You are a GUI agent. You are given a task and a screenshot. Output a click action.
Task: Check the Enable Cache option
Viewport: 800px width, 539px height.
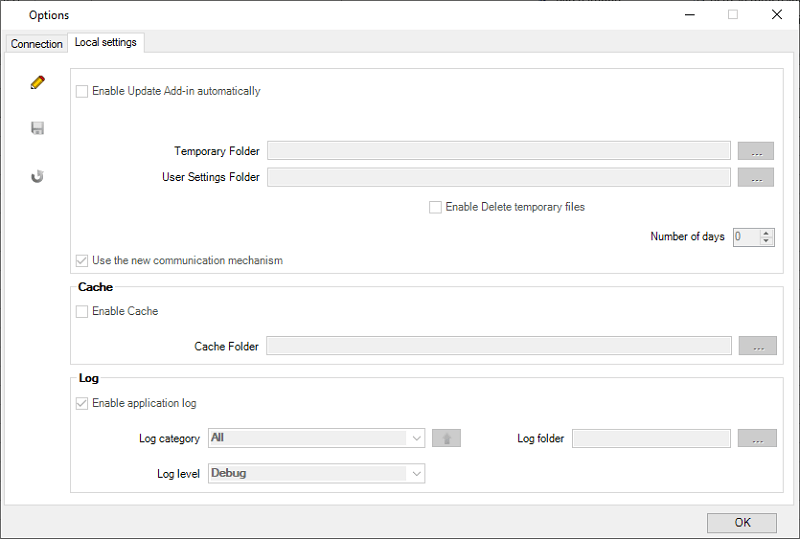pos(82,311)
